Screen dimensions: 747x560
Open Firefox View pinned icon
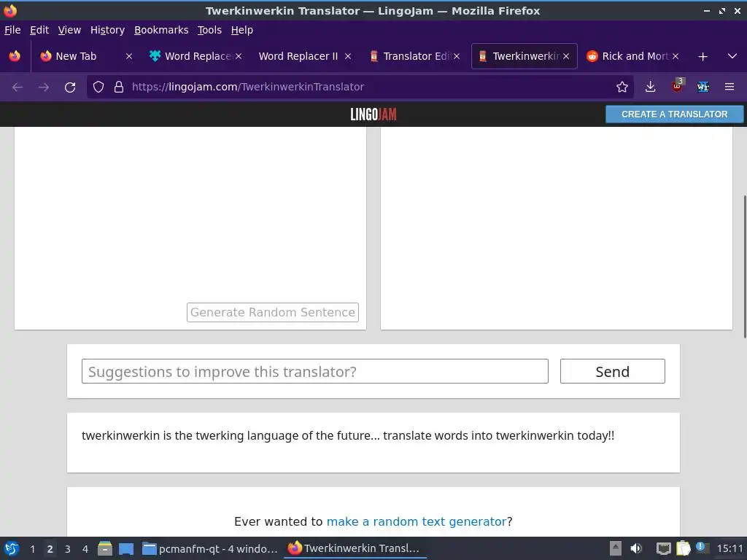15,56
